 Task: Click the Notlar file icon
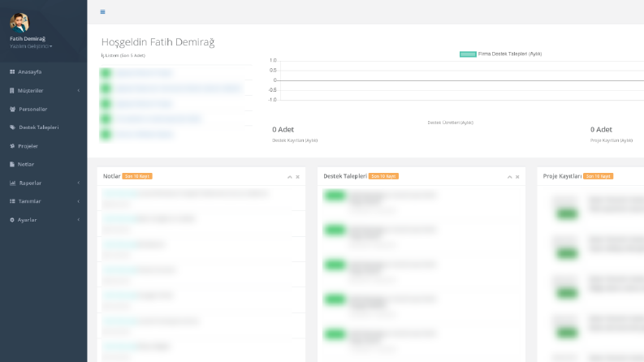pyautogui.click(x=12, y=164)
